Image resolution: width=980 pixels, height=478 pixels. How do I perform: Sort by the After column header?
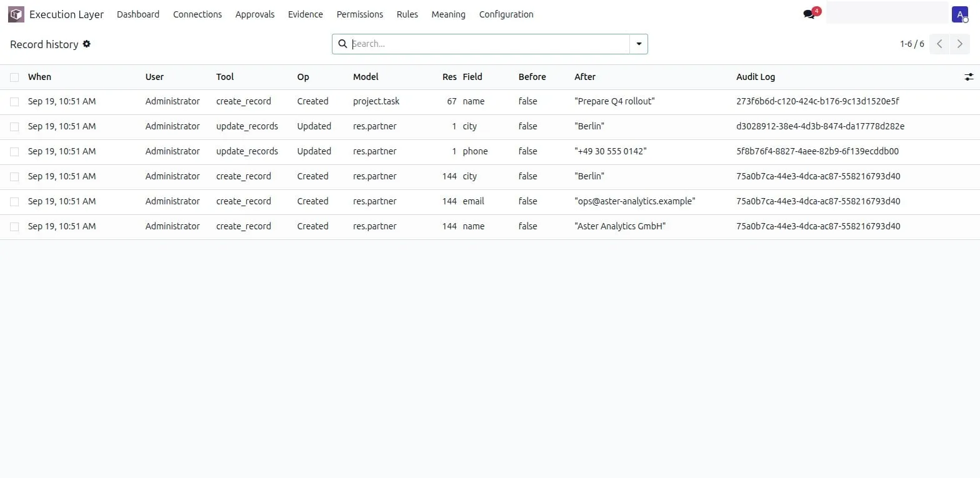(x=585, y=77)
